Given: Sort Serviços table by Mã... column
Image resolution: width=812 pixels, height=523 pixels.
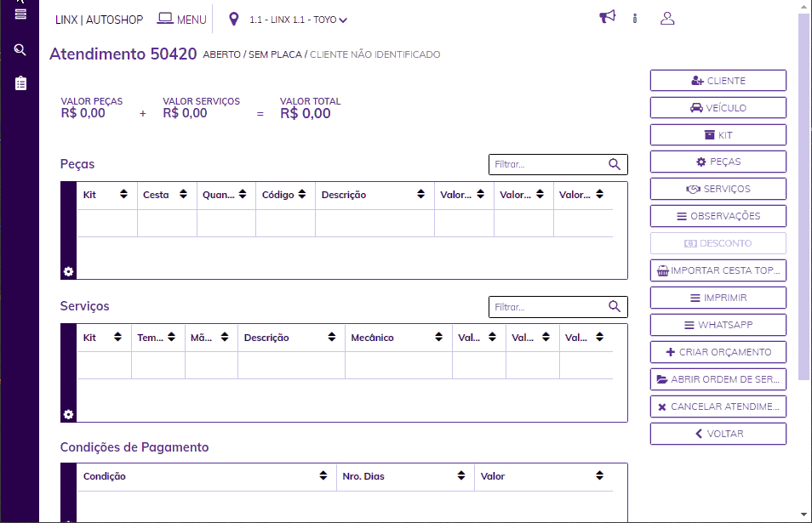Looking at the screenshot, I should point(225,337).
